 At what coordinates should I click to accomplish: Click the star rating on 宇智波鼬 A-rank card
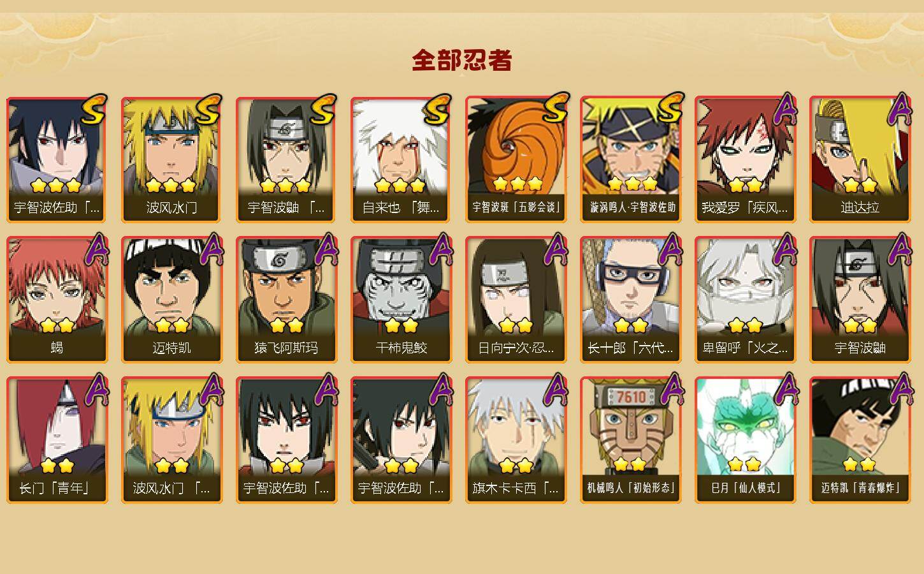coord(860,326)
